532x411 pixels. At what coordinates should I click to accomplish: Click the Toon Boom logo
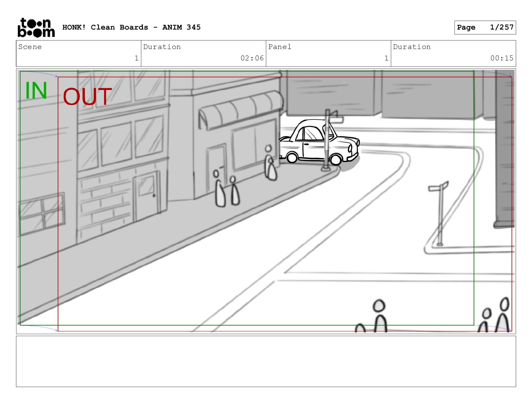[x=36, y=28]
